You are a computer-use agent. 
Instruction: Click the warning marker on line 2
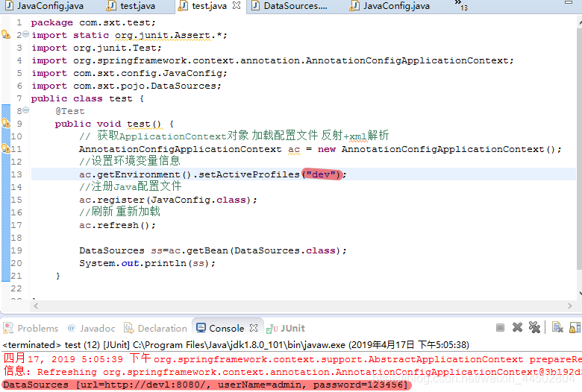point(6,35)
